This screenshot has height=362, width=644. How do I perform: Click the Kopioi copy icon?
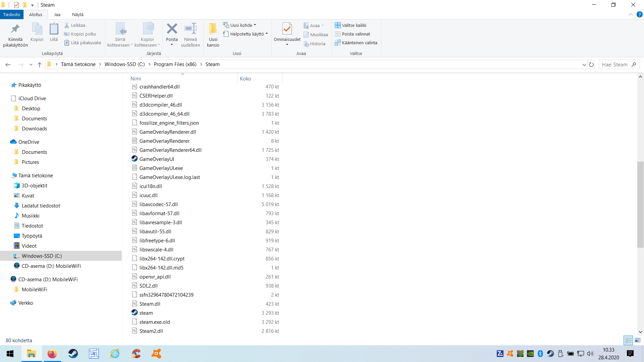(x=37, y=29)
